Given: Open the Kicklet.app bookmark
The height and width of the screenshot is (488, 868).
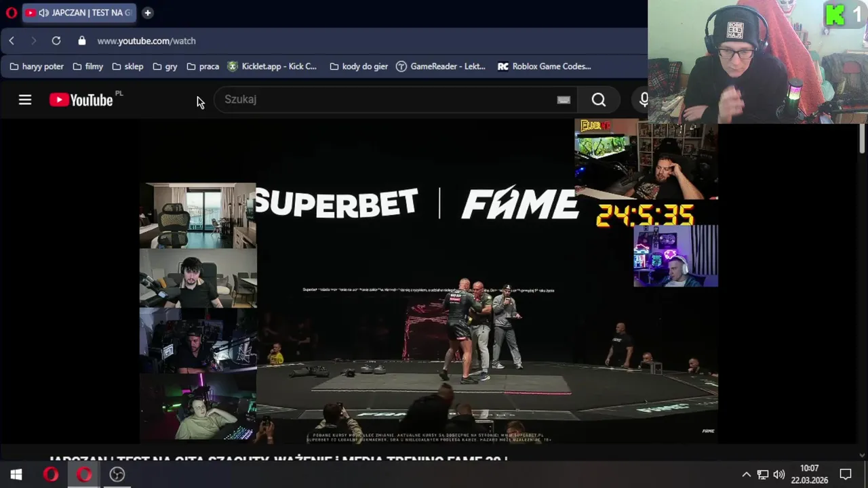Looking at the screenshot, I should [272, 66].
